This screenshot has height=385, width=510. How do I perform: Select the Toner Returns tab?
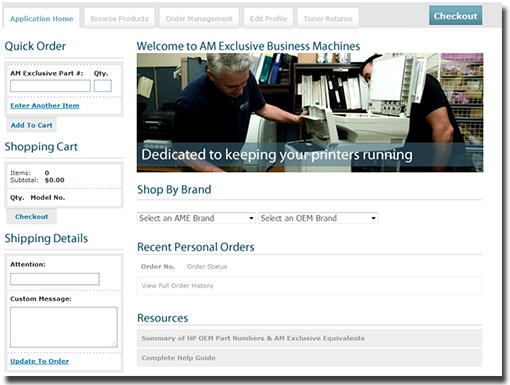328,19
